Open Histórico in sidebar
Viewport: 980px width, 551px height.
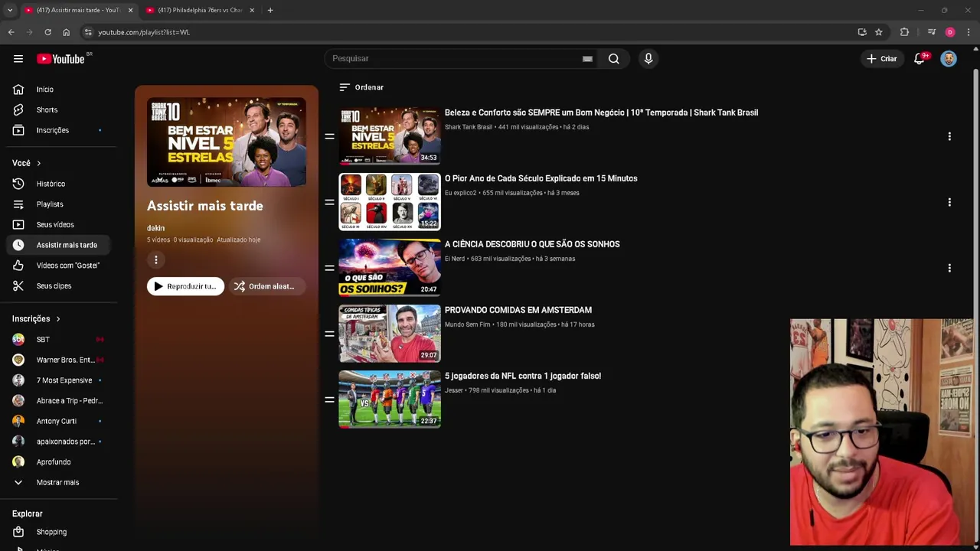coord(60,184)
